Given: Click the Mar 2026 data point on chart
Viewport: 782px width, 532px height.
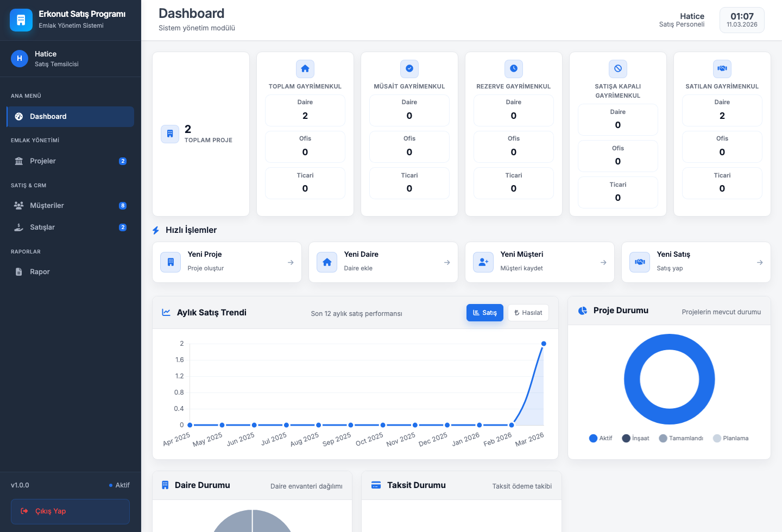Looking at the screenshot, I should point(544,344).
